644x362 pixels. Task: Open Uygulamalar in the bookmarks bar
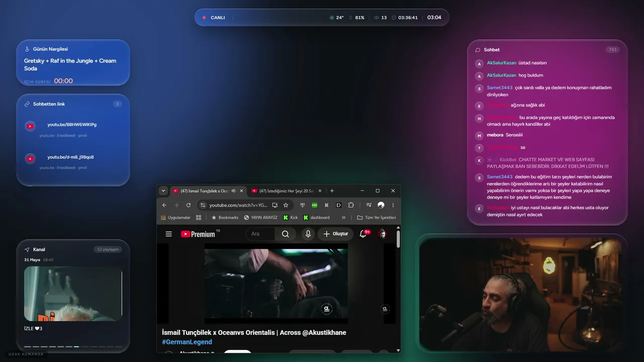pyautogui.click(x=176, y=218)
